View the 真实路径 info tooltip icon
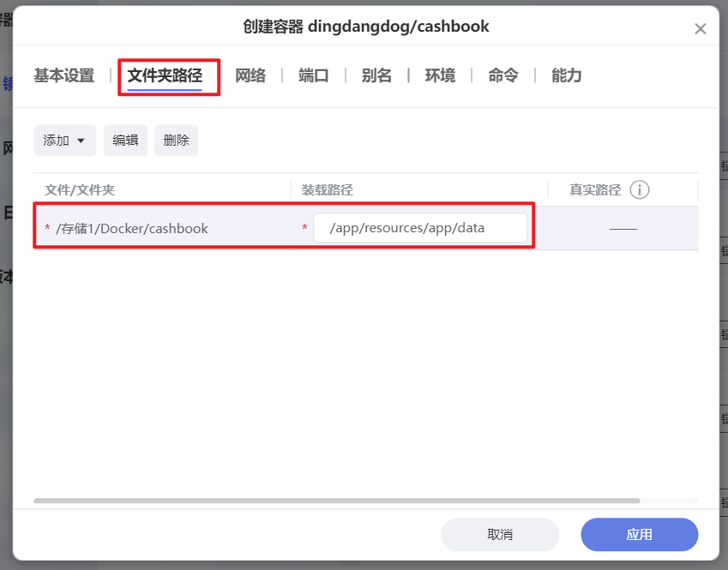 pyautogui.click(x=640, y=189)
